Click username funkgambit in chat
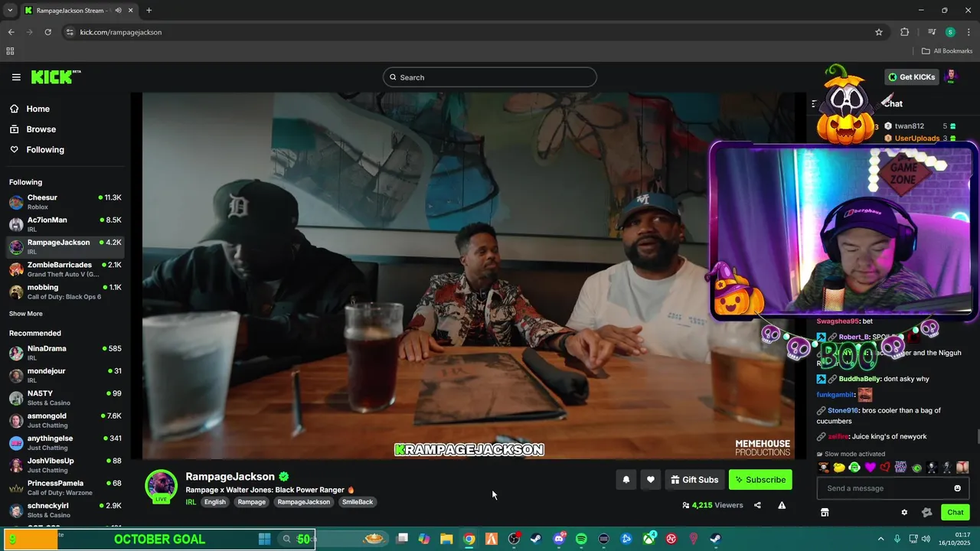The width and height of the screenshot is (980, 551). pyautogui.click(x=835, y=395)
